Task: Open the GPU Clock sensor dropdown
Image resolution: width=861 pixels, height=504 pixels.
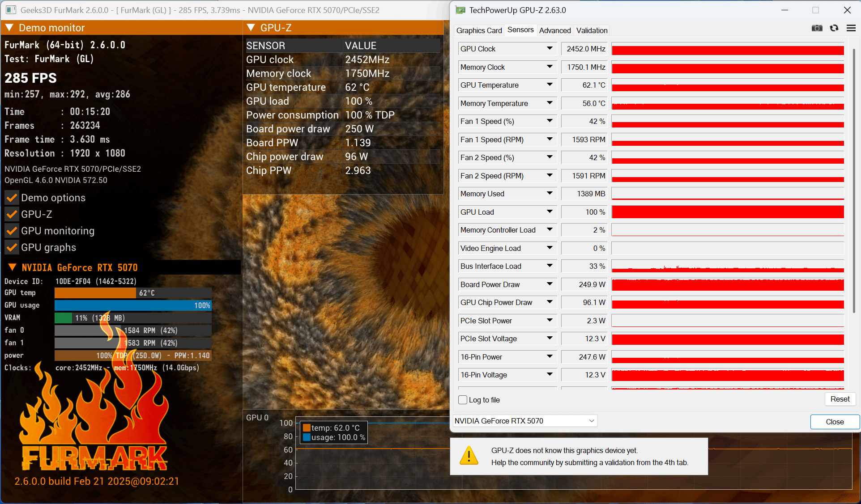Action: (550, 48)
